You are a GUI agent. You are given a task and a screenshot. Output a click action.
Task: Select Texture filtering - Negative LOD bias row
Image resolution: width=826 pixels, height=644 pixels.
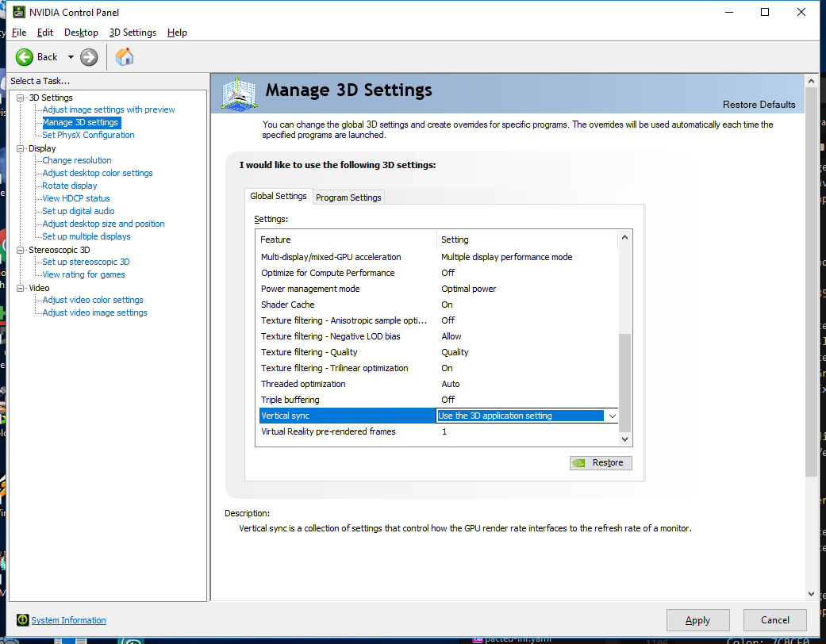(x=438, y=336)
